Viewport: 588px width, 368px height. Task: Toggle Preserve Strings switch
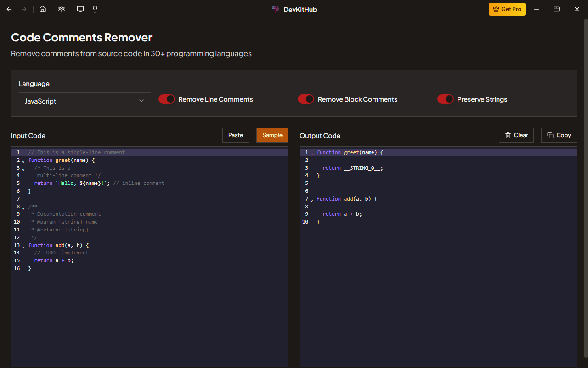446,99
